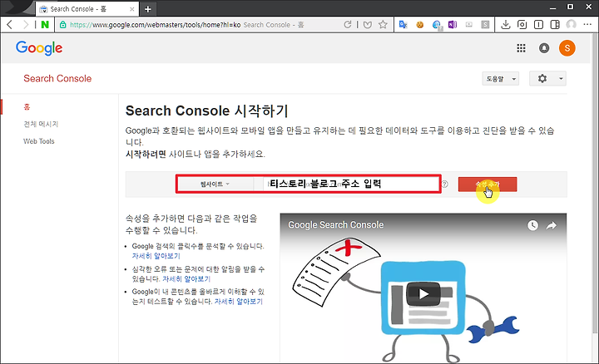
Task: Click the browser address bar URL
Action: coord(155,25)
